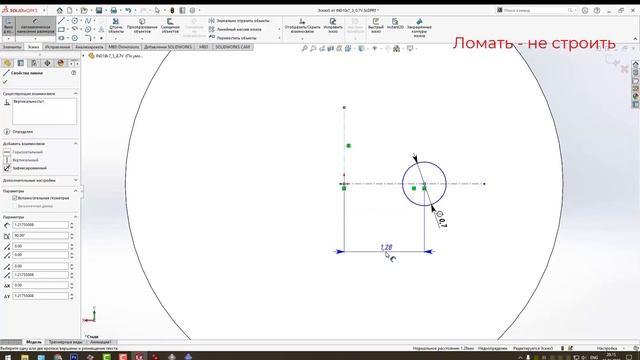Open the SOLIDWORKS CAM ribbon tab
Screen dimensions: 640x360
pos(232,47)
